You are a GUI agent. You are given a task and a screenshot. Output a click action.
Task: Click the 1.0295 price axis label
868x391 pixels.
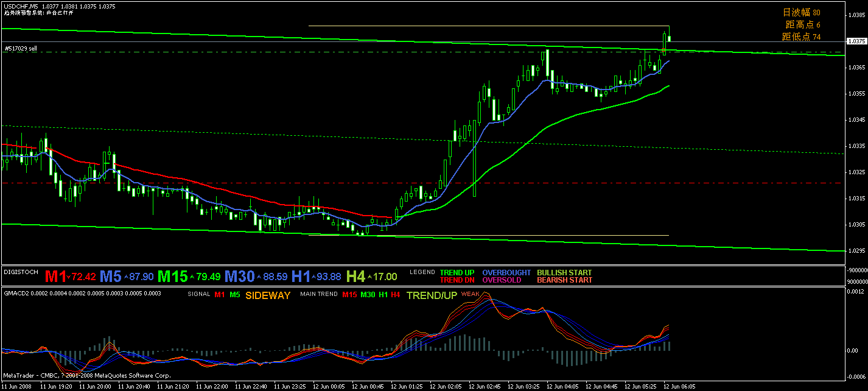tap(856, 250)
